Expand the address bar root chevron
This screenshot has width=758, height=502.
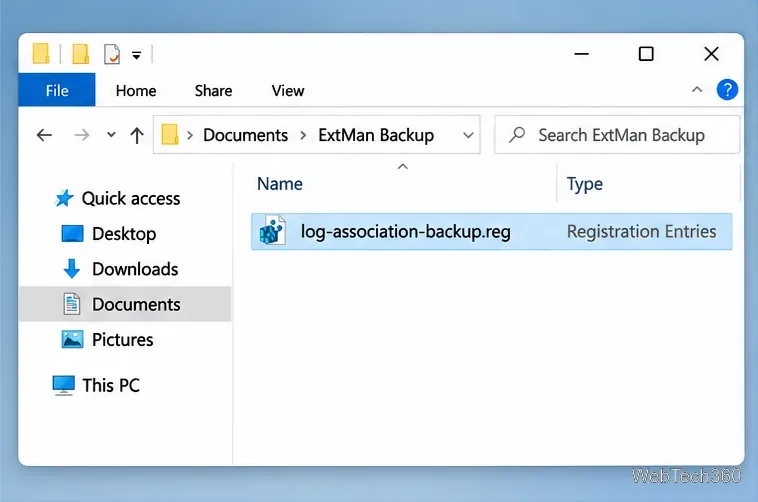(190, 135)
